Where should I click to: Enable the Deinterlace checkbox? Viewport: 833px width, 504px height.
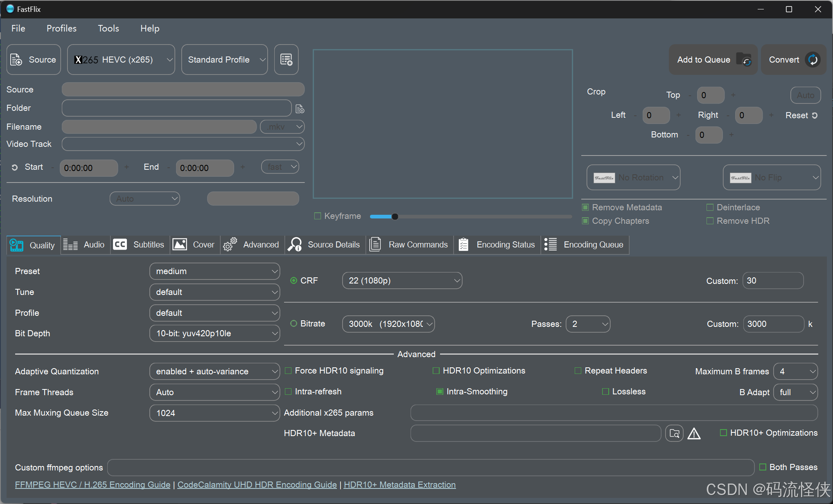710,207
